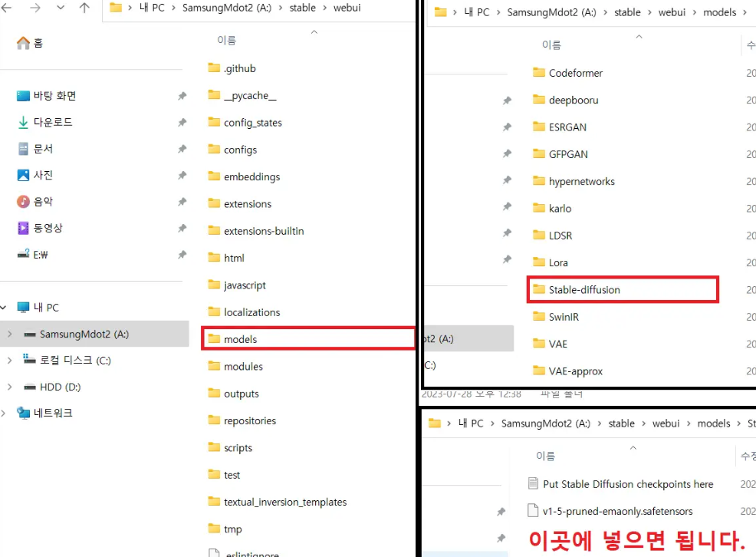The height and width of the screenshot is (557, 756).
Task: Click pin icon next to E:₩
Action: pos(182,254)
